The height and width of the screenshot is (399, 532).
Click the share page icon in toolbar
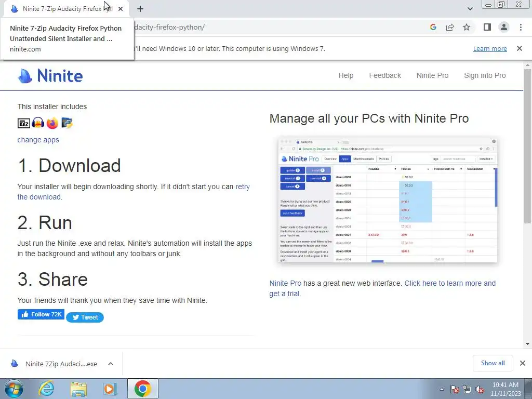[x=450, y=27]
